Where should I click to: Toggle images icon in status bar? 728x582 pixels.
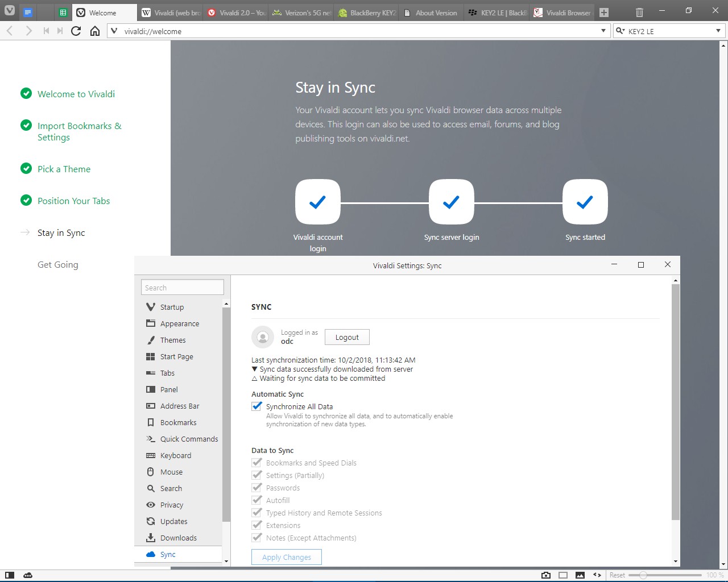tap(580, 575)
